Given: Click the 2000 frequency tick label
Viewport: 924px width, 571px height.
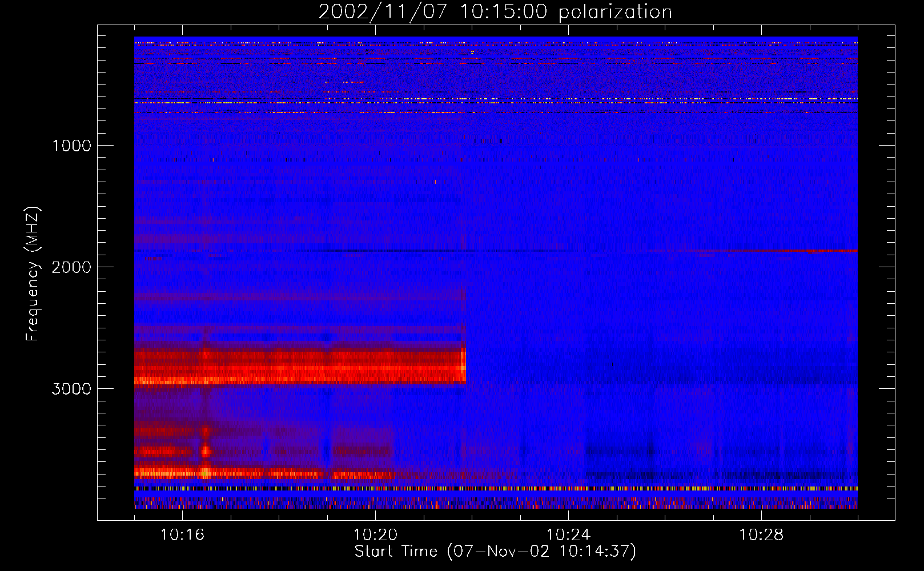Looking at the screenshot, I should tap(71, 267).
